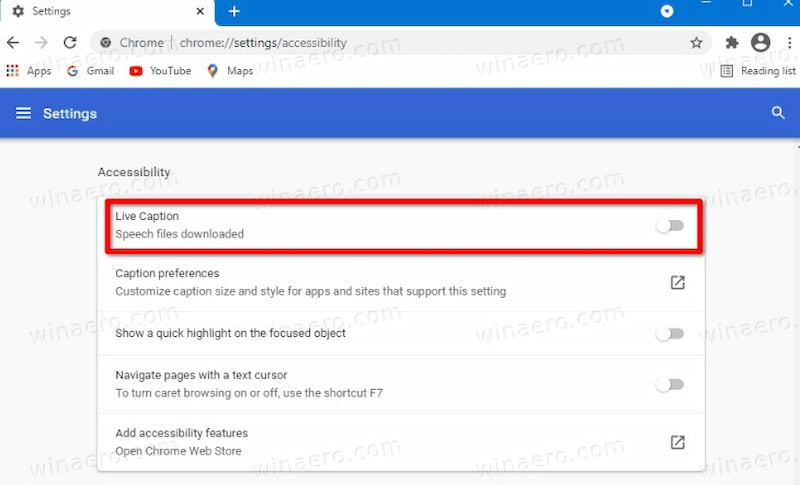This screenshot has width=800, height=485.
Task: Click 'Open Chrome Web Store' subtitle
Action: pyautogui.click(x=179, y=451)
